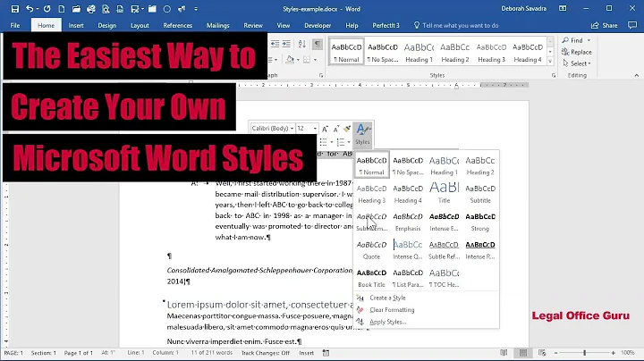Switch to Read Mode view
644x361 pixels.
point(504,353)
